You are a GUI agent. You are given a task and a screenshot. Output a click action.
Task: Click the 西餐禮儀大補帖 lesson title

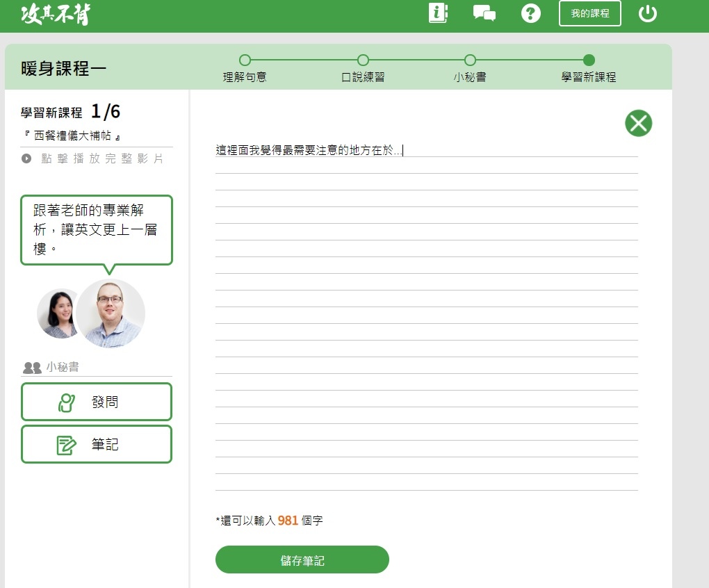click(72, 136)
